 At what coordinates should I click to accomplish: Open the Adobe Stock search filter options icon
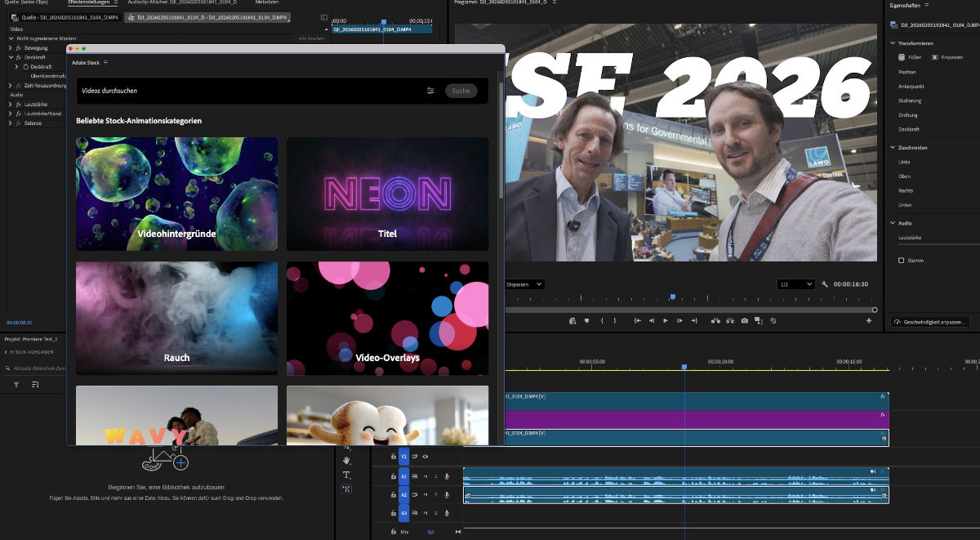click(430, 91)
